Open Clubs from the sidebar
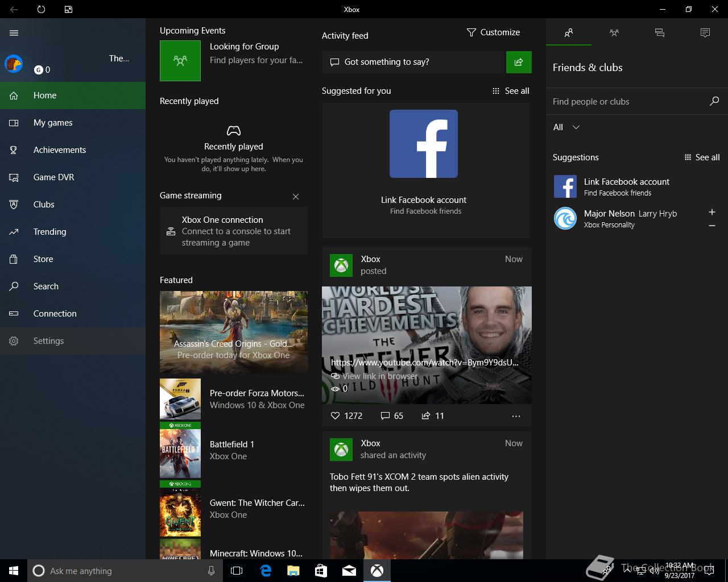The height and width of the screenshot is (582, 728). [x=73, y=205]
